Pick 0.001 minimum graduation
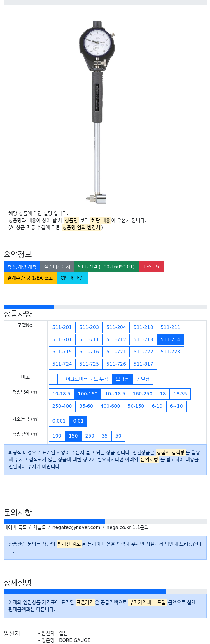 59,421
